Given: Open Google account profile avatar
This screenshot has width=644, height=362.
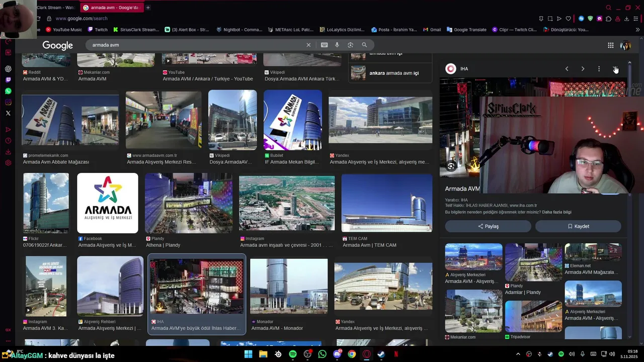Looking at the screenshot, I should [625, 45].
